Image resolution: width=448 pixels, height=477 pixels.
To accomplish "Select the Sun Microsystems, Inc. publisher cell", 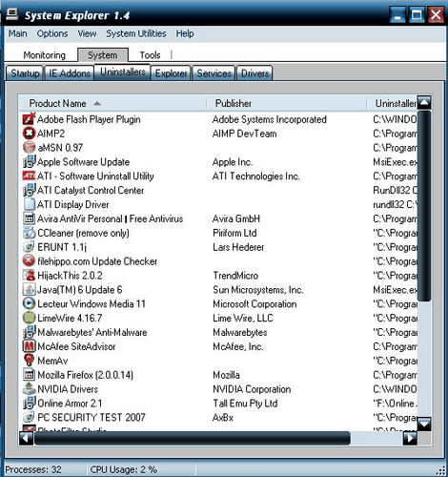I will click(x=258, y=290).
